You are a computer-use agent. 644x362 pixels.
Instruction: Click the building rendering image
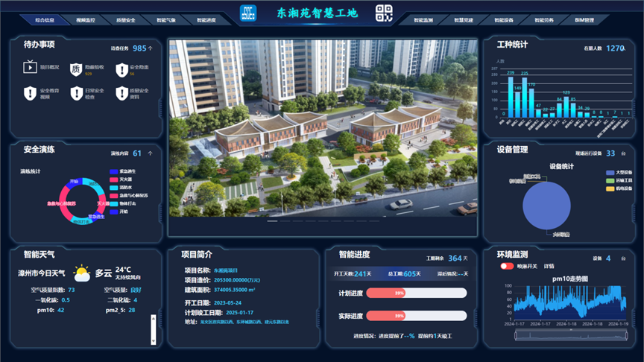[x=323, y=128]
